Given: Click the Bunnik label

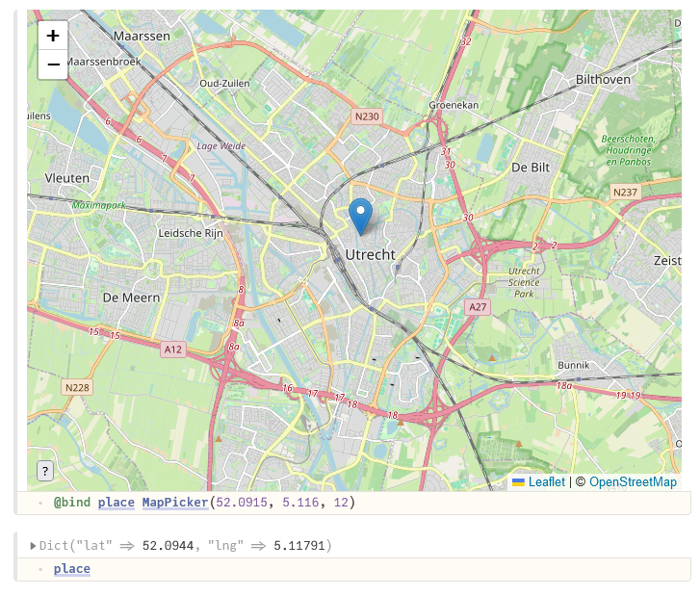Looking at the screenshot, I should [574, 365].
